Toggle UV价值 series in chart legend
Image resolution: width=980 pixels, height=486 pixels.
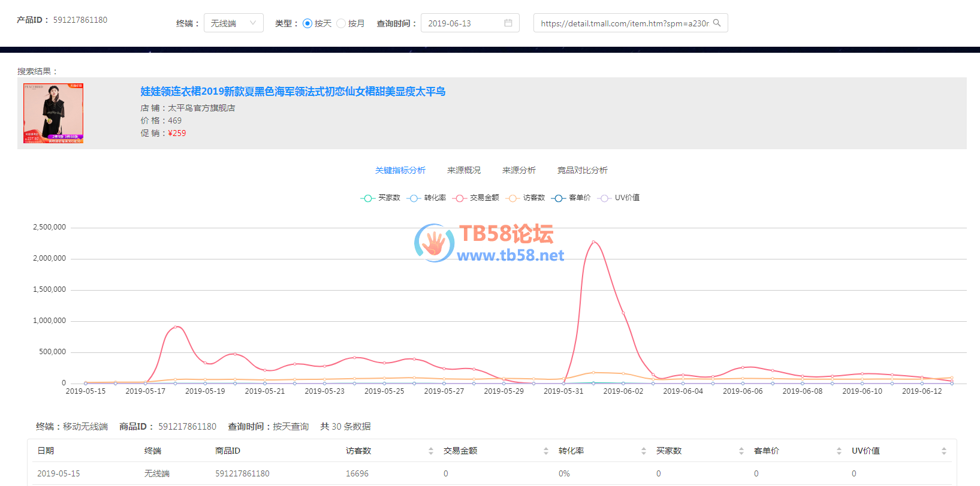coord(619,198)
